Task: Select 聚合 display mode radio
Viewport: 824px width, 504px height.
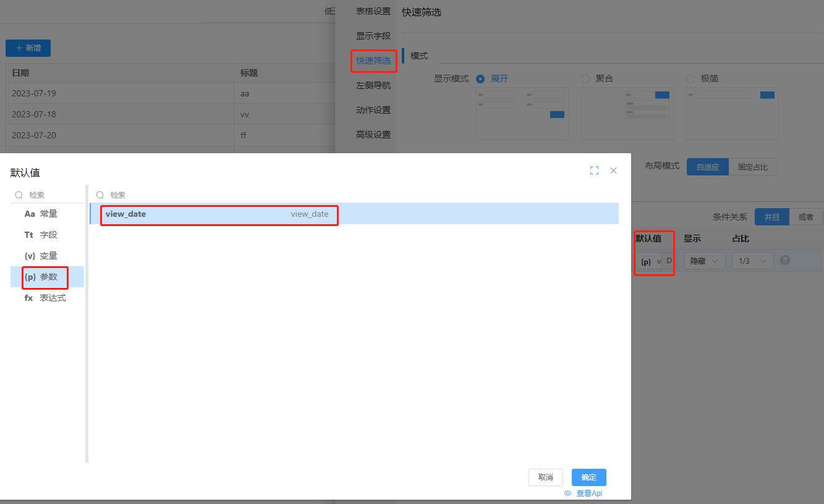Action: click(585, 79)
